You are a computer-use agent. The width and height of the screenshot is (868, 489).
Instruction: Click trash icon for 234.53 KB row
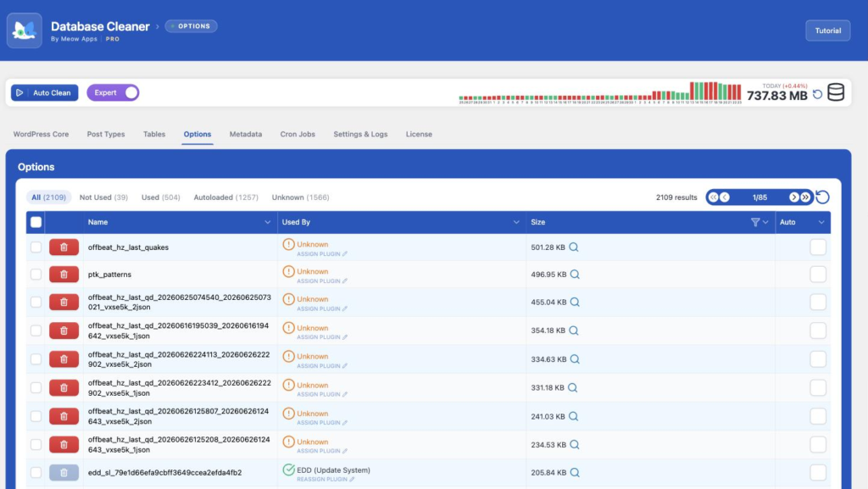coord(64,445)
